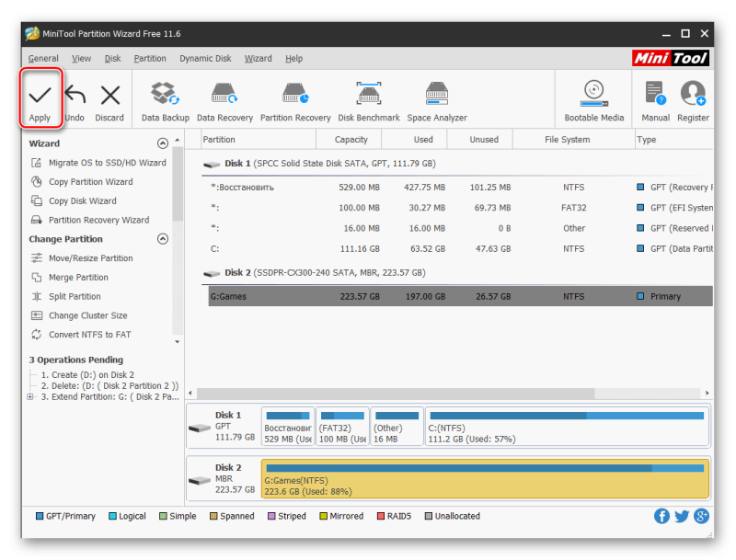The image size is (736, 560).
Task: Start the Copy Partition Wizard
Action: pyautogui.click(x=82, y=182)
